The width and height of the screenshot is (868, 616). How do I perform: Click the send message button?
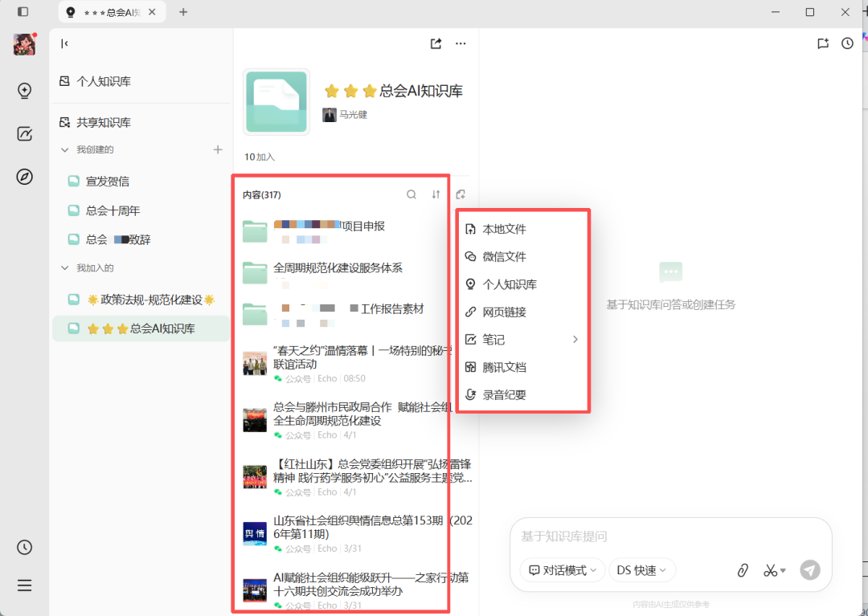810,570
